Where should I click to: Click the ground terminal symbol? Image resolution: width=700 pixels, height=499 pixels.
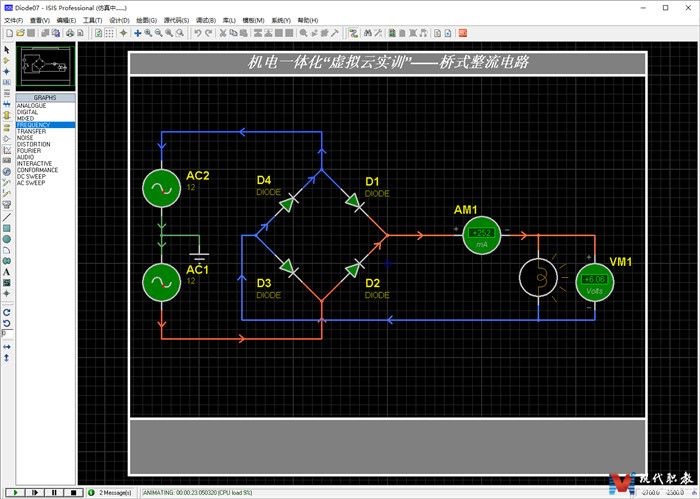(x=200, y=256)
